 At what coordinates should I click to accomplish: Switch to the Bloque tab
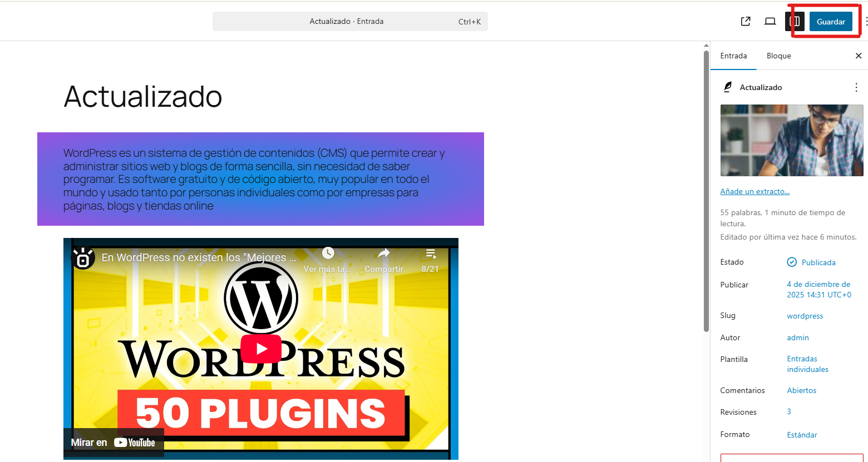coord(778,56)
